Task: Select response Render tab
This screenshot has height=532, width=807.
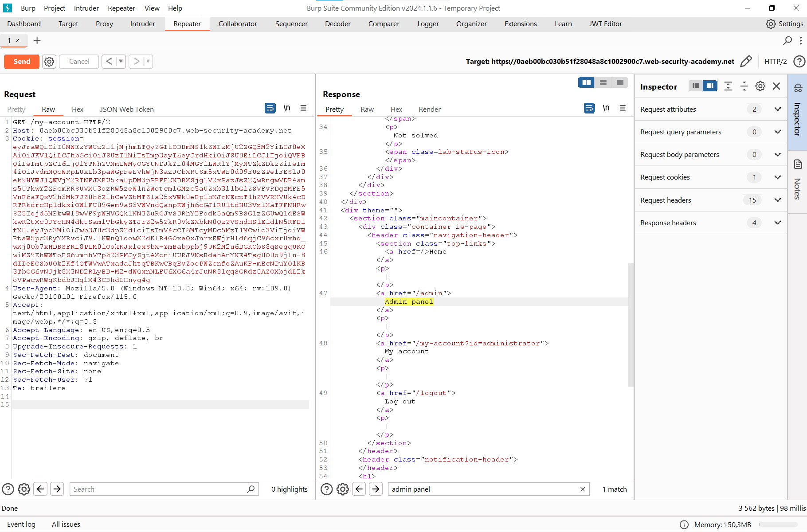Action: point(430,110)
